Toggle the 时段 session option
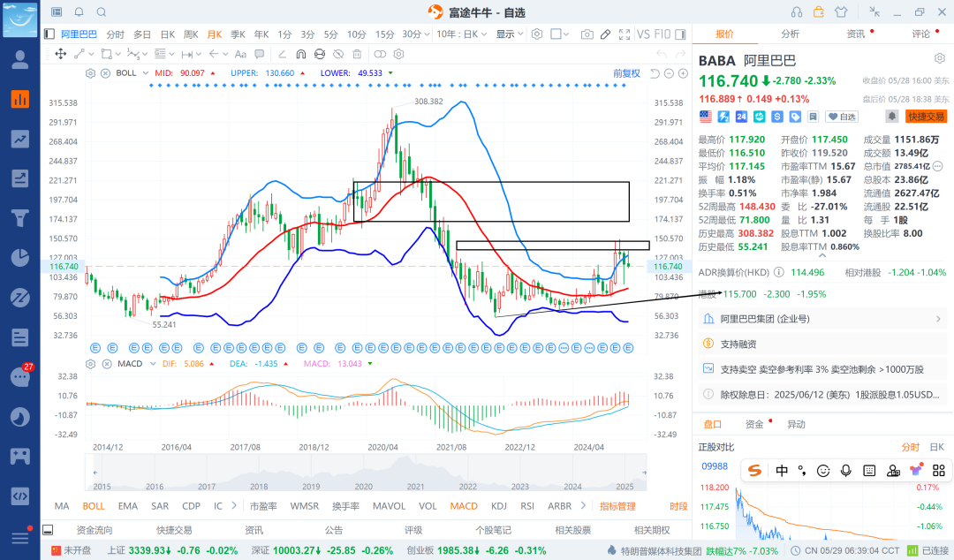The width and height of the screenshot is (954, 560). (678, 506)
